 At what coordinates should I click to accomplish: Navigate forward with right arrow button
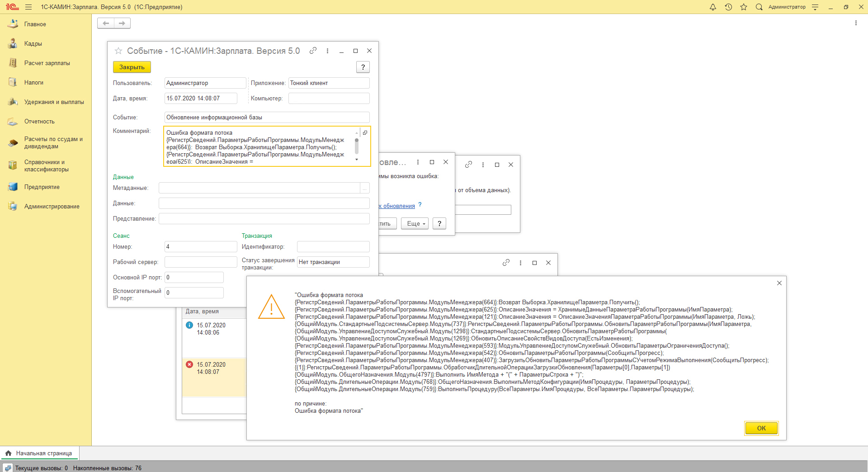[122, 23]
